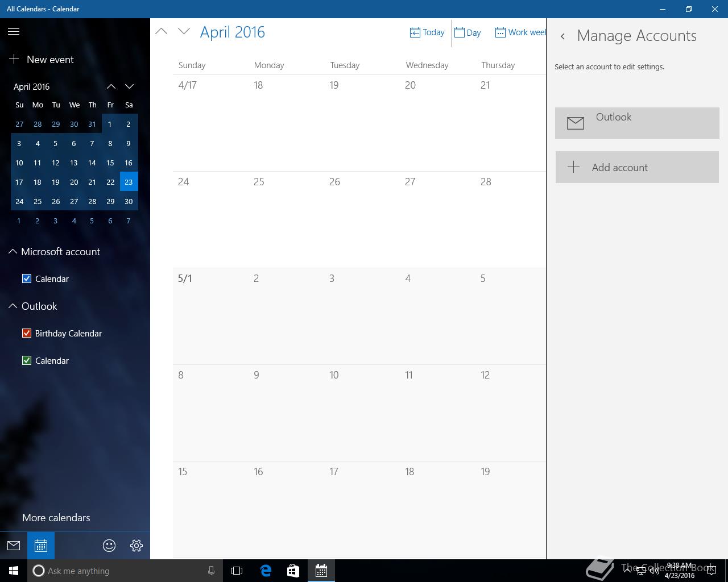
Task: Select the Outlook account to edit
Action: [637, 123]
